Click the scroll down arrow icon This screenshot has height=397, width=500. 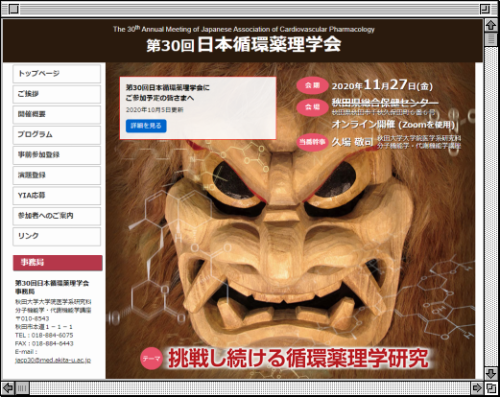point(491,374)
